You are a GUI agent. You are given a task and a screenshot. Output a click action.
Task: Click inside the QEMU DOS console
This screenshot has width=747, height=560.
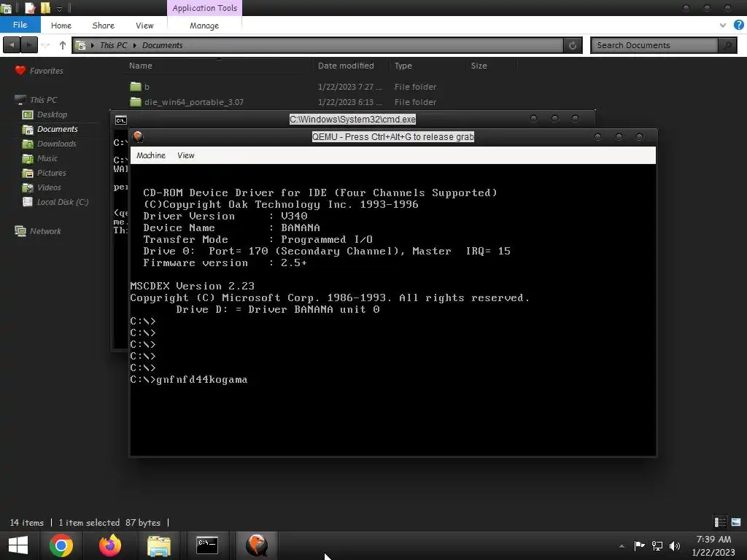click(393, 309)
